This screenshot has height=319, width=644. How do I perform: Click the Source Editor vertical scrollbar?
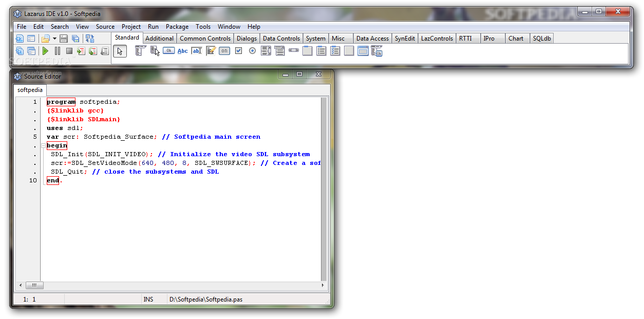pos(324,189)
